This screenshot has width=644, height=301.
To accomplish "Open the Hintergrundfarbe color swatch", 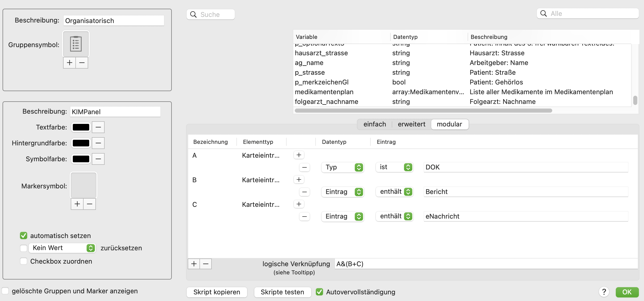I will click(x=81, y=143).
